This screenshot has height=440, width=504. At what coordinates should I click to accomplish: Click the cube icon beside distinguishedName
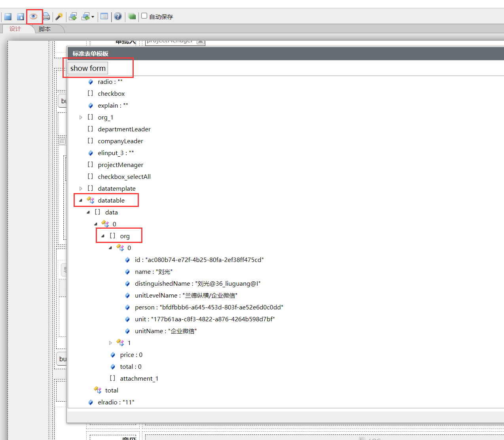point(127,284)
